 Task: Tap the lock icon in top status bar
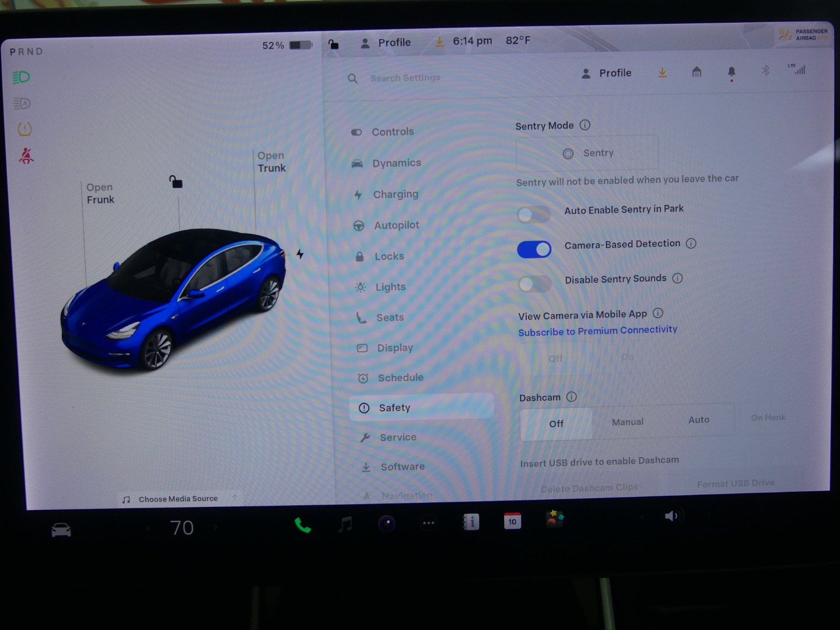point(333,44)
